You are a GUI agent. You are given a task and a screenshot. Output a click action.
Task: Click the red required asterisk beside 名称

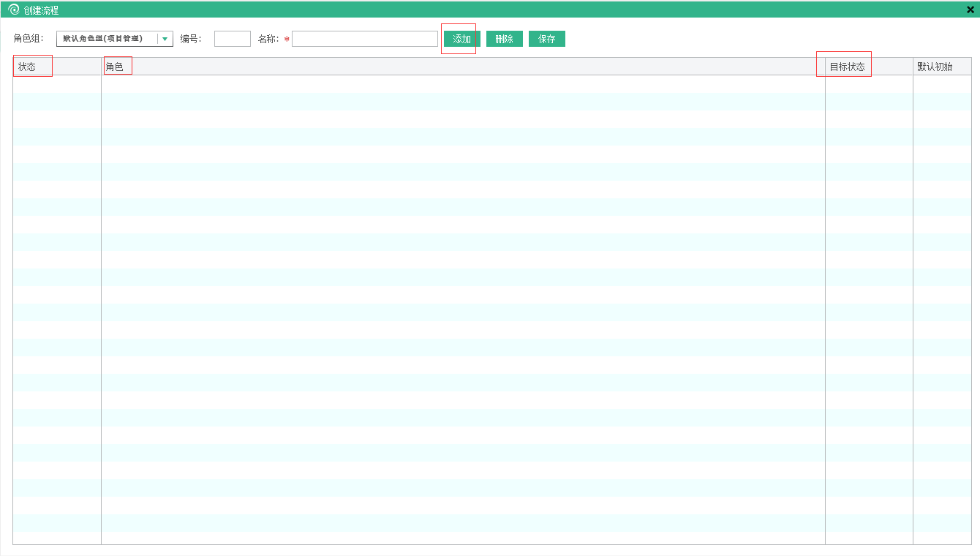point(287,40)
